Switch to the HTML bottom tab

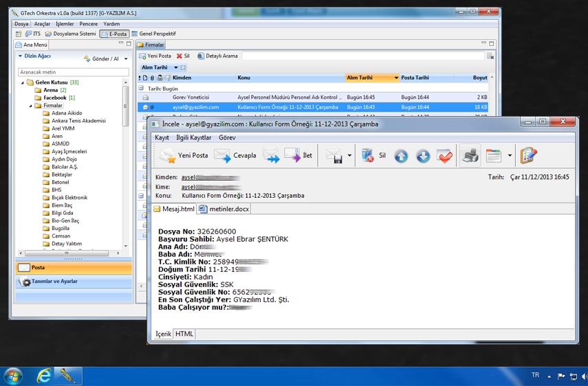pyautogui.click(x=184, y=334)
